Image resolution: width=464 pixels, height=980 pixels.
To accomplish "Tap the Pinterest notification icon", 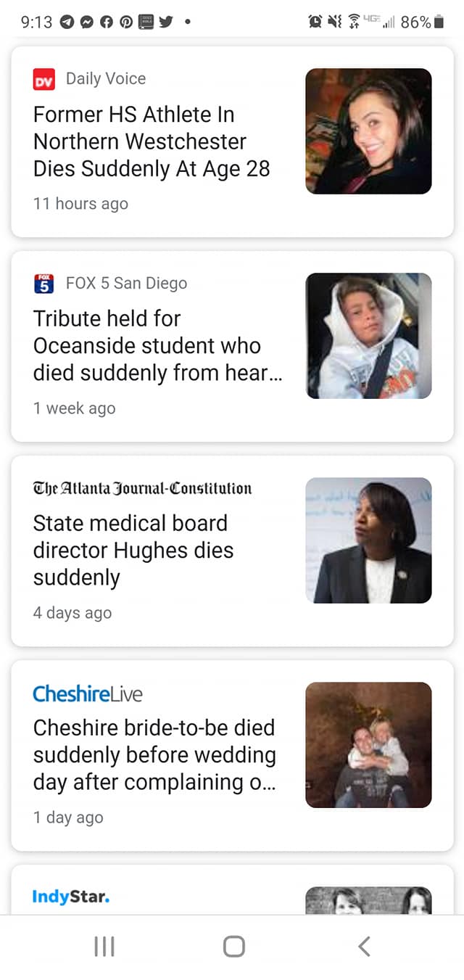I will tap(125, 22).
